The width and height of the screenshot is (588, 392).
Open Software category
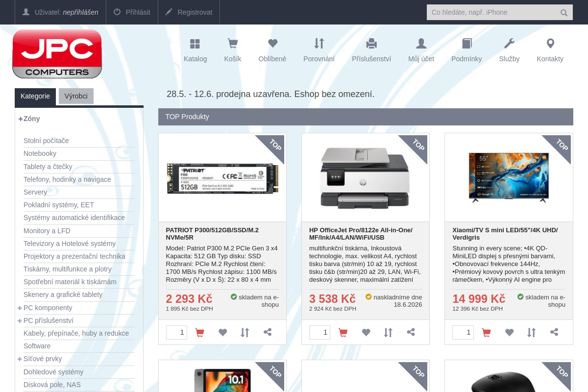pos(37,346)
